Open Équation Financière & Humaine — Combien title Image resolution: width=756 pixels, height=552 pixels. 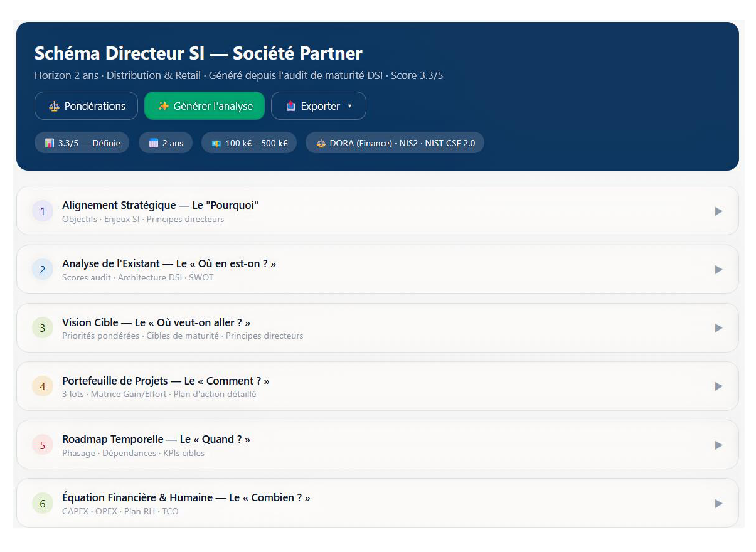coord(186,497)
